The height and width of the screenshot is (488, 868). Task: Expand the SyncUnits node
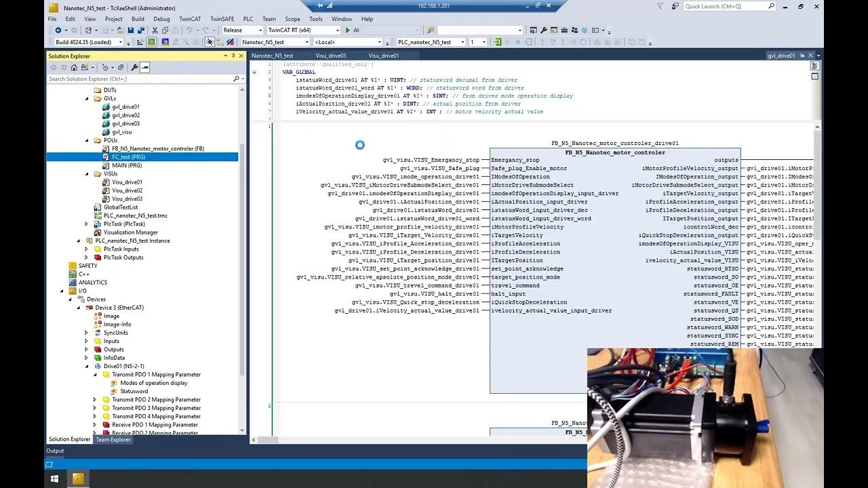coord(86,333)
